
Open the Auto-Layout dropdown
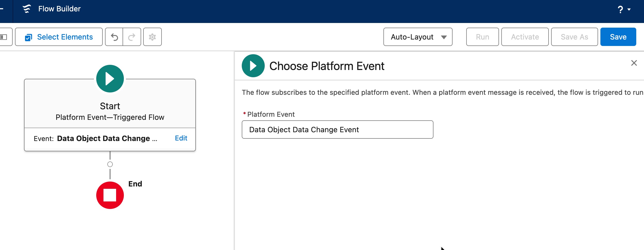tap(418, 37)
